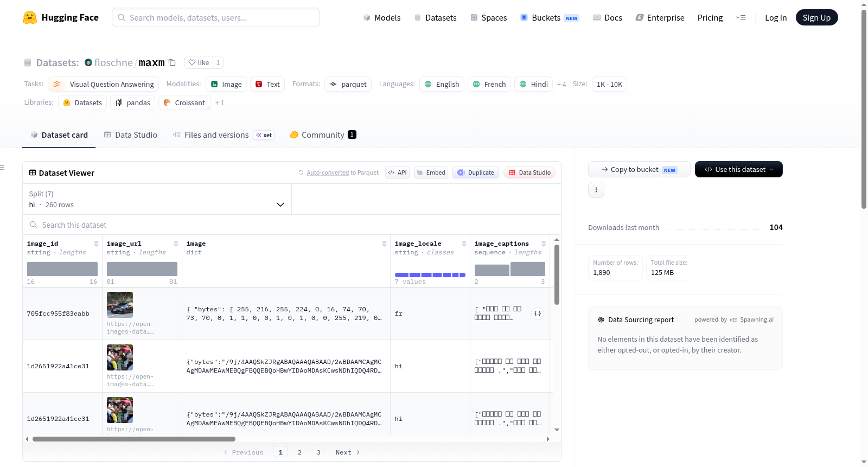Focus the top search models field
This screenshot has width=868, height=467.
(x=216, y=17)
